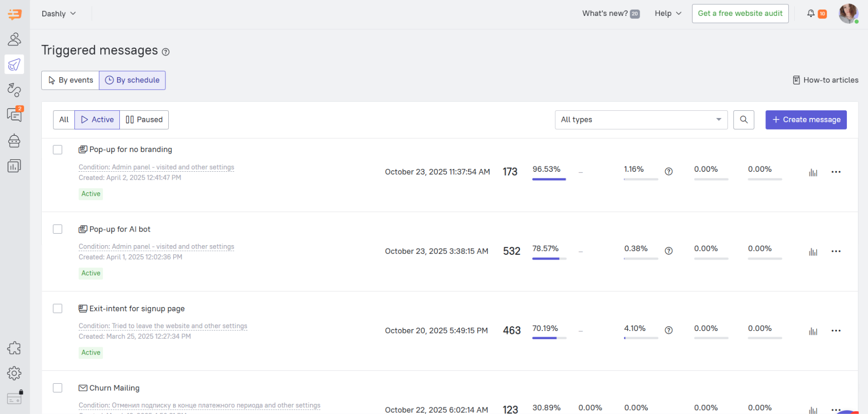
Task: Open the reports chart icon in sidebar
Action: (x=14, y=166)
